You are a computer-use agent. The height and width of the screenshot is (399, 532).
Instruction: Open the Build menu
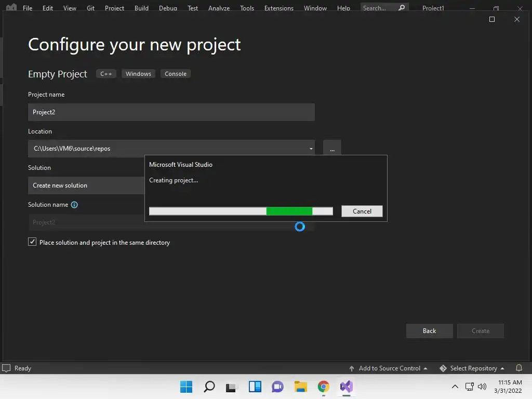click(141, 8)
